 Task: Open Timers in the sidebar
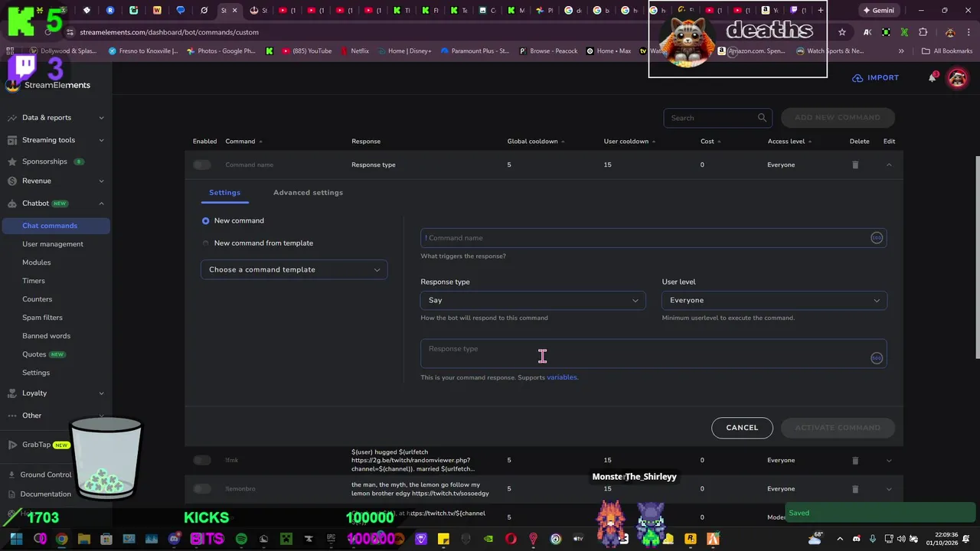tap(34, 281)
